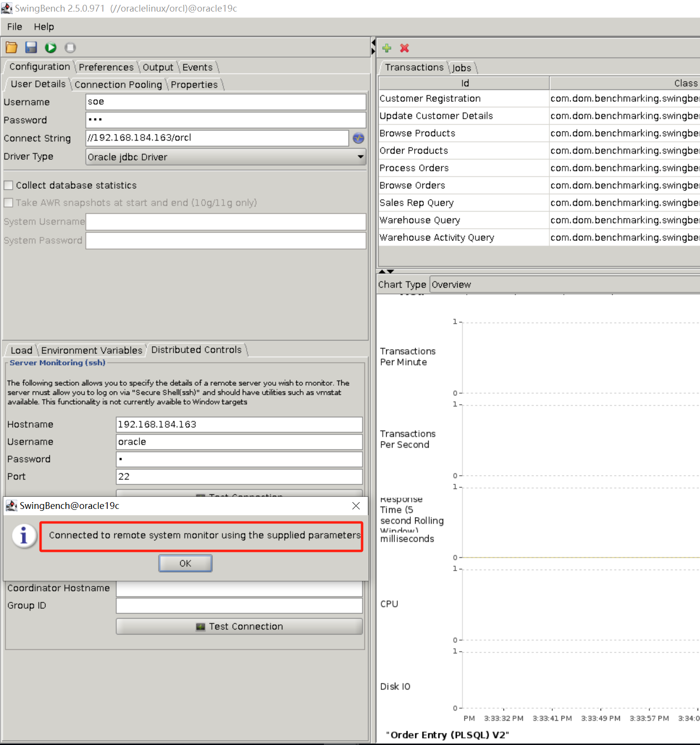Select the Warehouse Activity Query transaction row
The image size is (700, 745).
click(539, 238)
